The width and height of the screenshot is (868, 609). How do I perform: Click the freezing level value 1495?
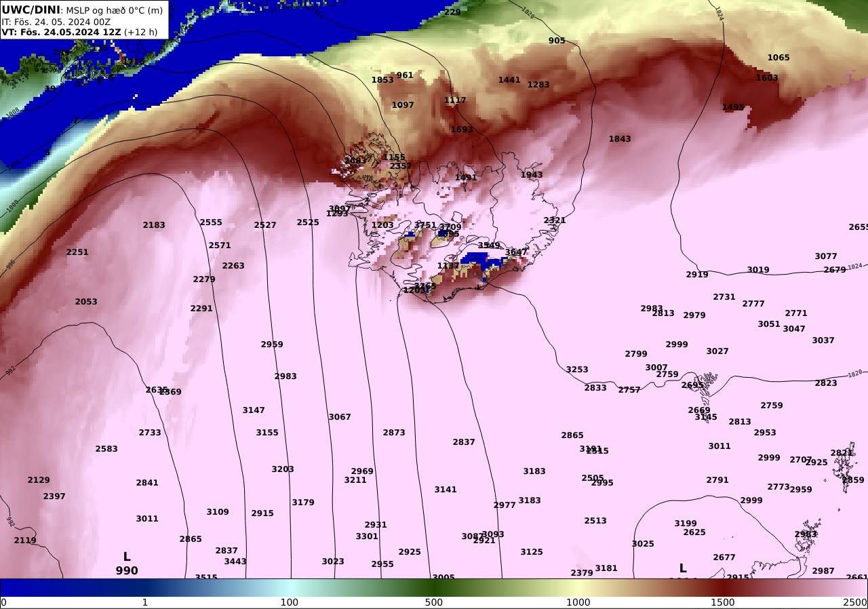[733, 107]
